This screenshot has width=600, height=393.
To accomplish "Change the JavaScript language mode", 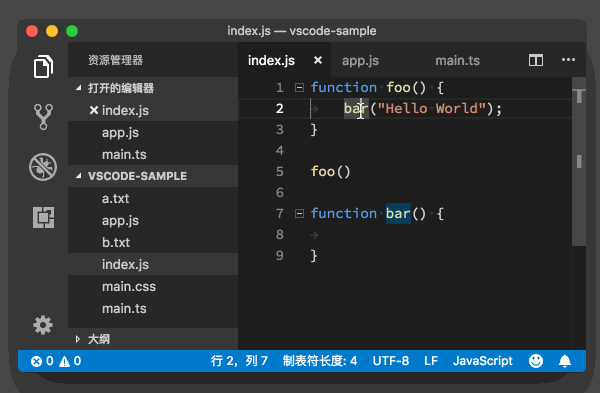I will click(483, 361).
